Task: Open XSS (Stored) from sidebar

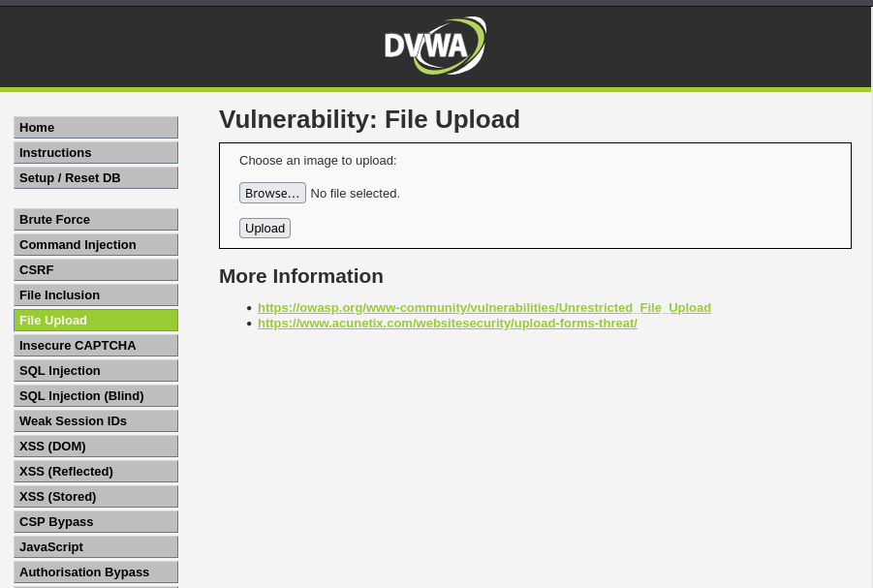Action: [x=95, y=497]
